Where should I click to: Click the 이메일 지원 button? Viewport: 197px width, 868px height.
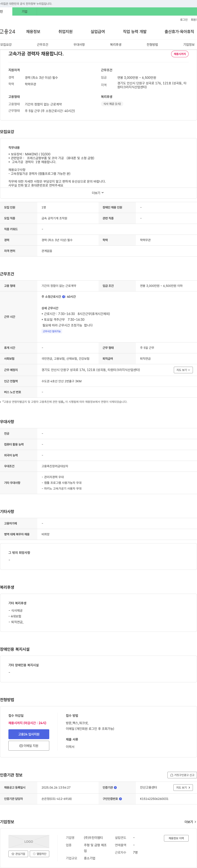tap(29, 746)
